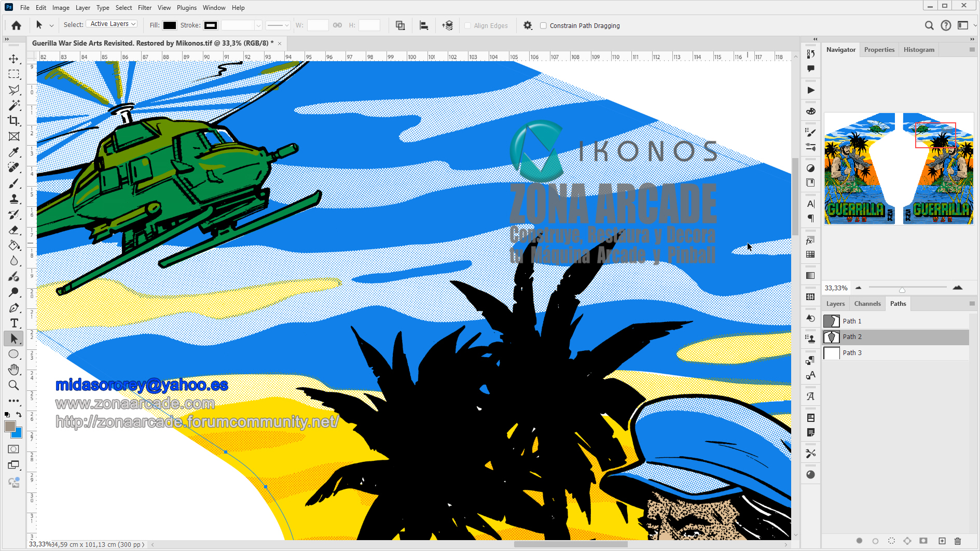Open the Filter menu
980x551 pixels.
pos(145,8)
